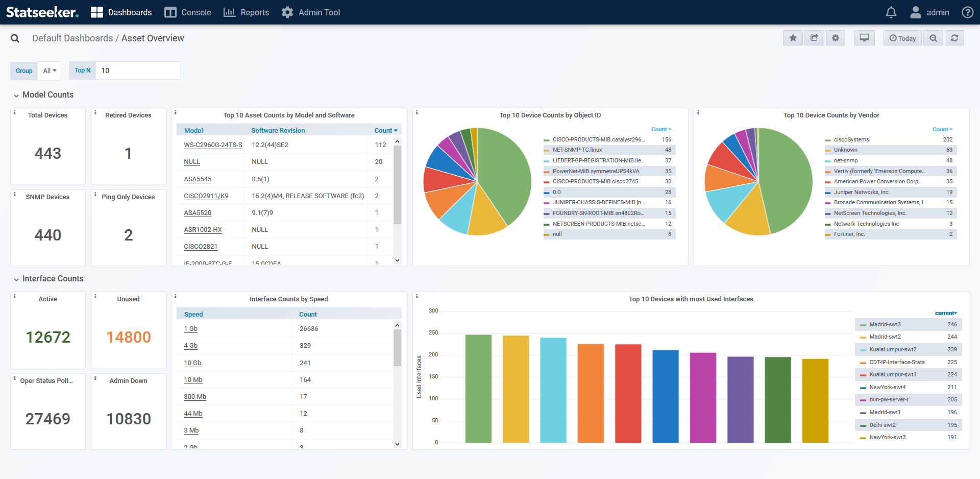The image size is (980, 479).
Task: Click info icon on Interface Counts by Speed
Action: (176, 296)
